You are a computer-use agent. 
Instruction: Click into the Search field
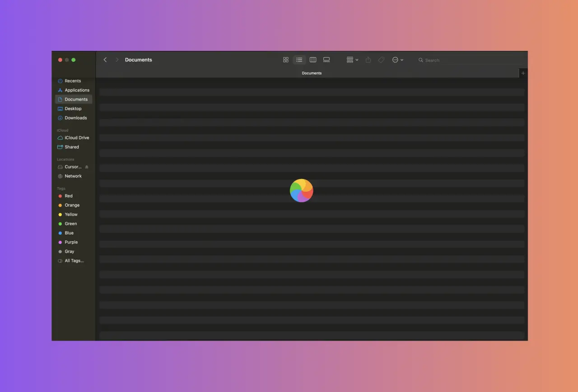[x=471, y=60]
